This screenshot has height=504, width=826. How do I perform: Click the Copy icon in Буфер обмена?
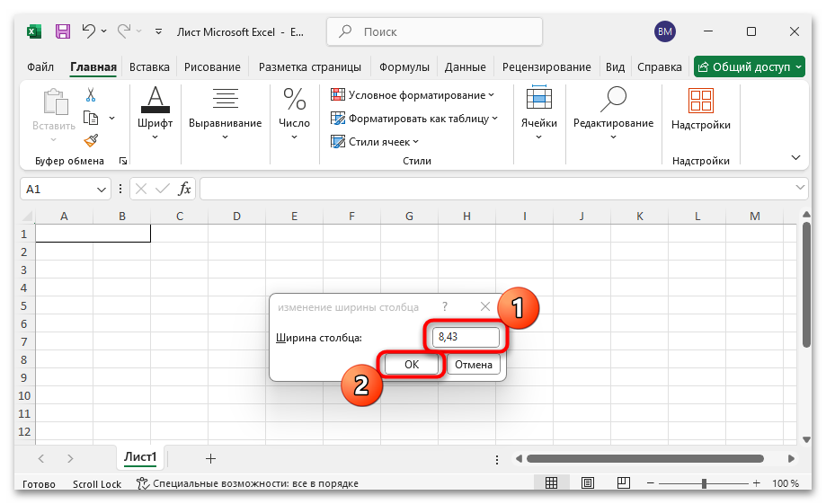91,118
